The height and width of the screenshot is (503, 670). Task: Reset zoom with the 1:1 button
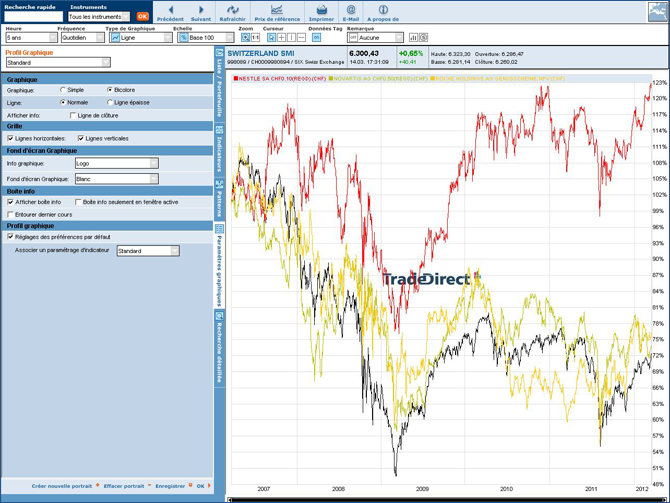[255, 38]
